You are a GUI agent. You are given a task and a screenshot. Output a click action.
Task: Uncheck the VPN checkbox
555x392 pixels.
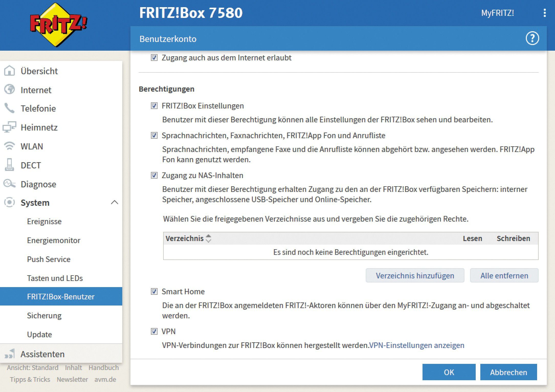[154, 331]
